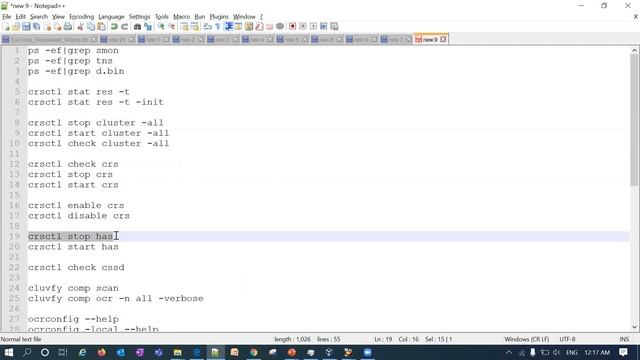Image resolution: width=640 pixels, height=360 pixels.
Task: Click line 8 text 'crsctl stop cluster -all'
Action: (x=96, y=123)
